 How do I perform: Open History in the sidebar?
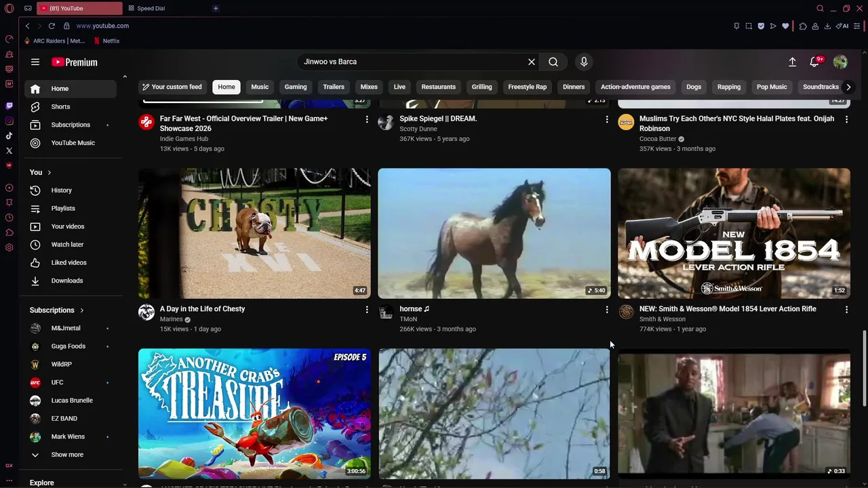pos(61,190)
